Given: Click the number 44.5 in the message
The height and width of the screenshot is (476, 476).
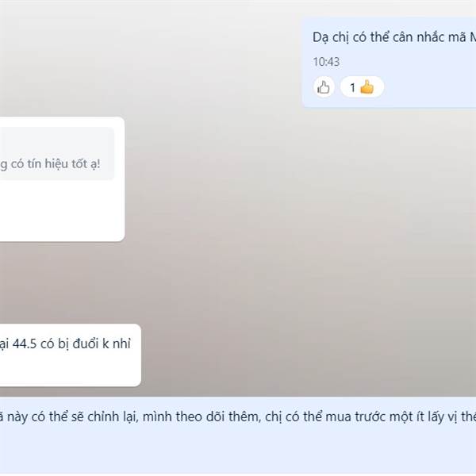Looking at the screenshot, I should 25,344.
